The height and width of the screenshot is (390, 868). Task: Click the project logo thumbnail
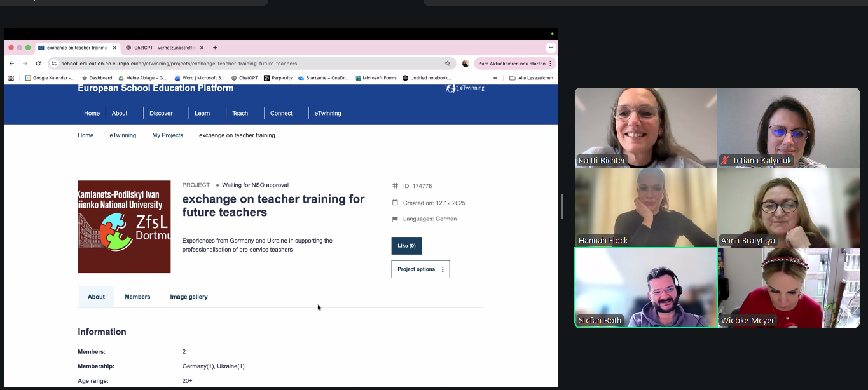pyautogui.click(x=124, y=227)
